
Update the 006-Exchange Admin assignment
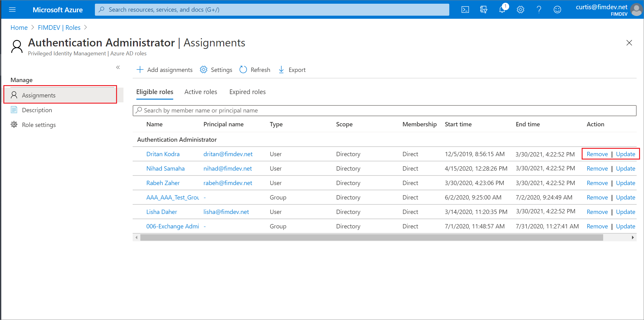[626, 226]
